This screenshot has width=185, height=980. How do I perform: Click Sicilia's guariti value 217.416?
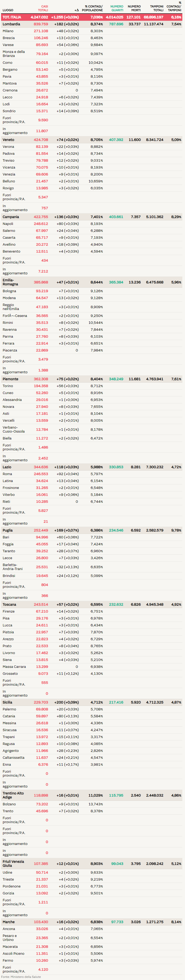pyautogui.click(x=116, y=702)
